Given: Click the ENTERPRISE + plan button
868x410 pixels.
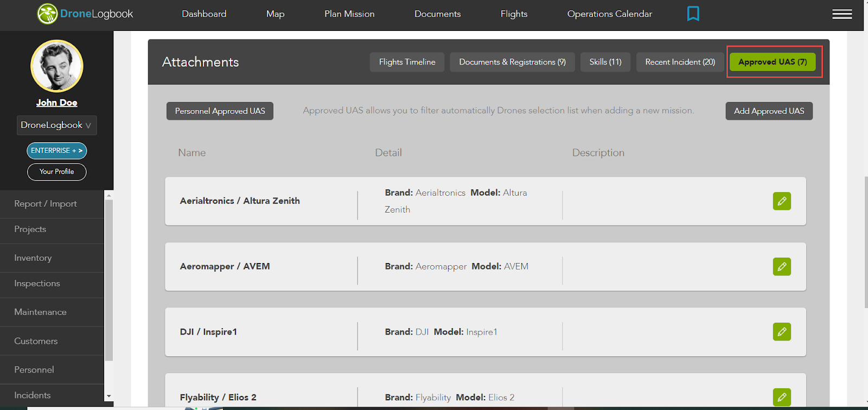Looking at the screenshot, I should pos(57,151).
